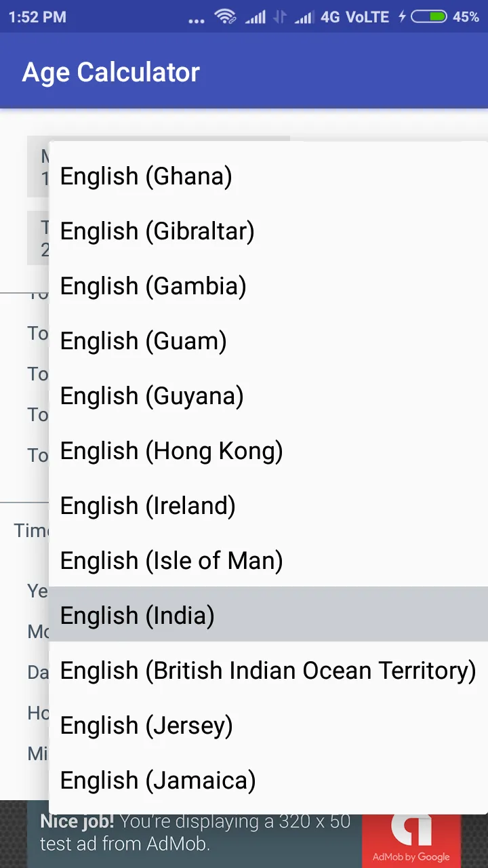Select English (Guam) entry
Image resolution: width=488 pixels, height=868 pixels.
[x=268, y=341]
